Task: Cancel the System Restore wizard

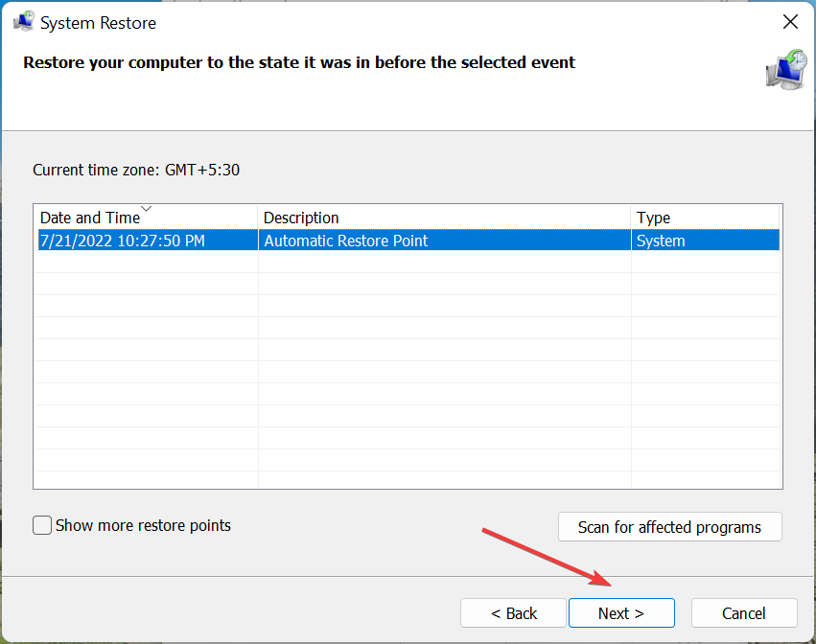Action: coord(744,613)
